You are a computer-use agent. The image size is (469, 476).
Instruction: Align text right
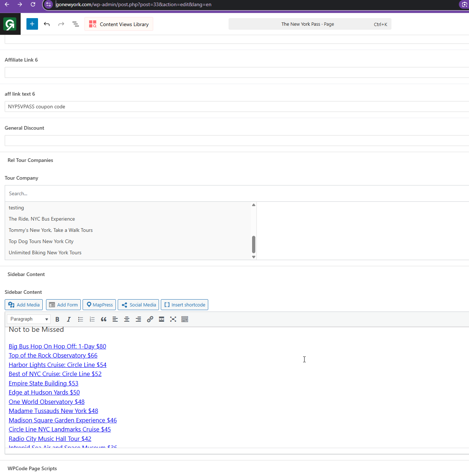click(x=138, y=319)
